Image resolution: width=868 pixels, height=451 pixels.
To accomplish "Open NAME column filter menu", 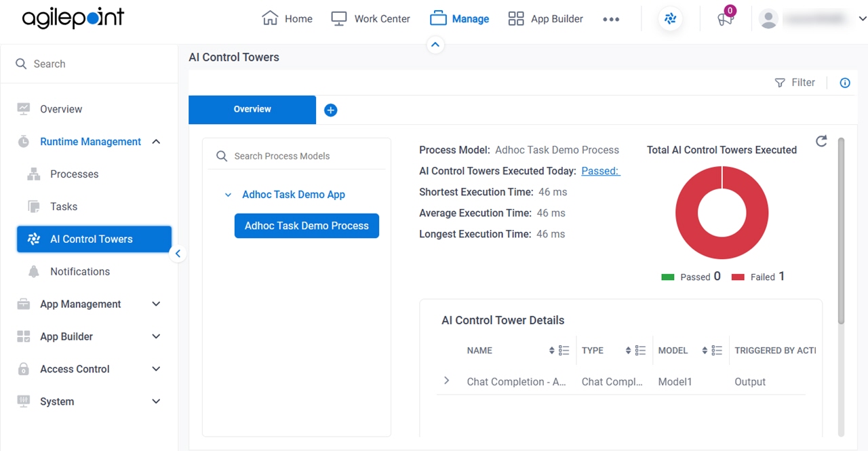I will pyautogui.click(x=564, y=351).
